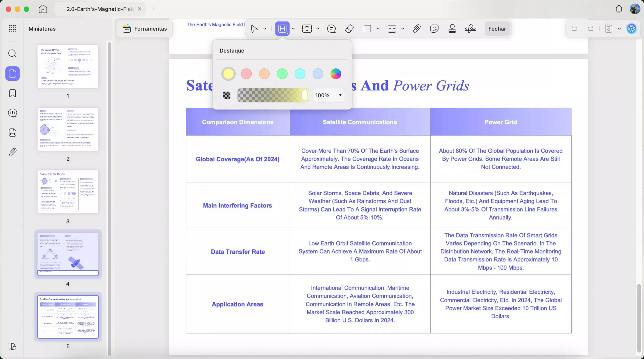644x359 pixels.
Task: Select the yellow highlight color
Action: click(228, 74)
